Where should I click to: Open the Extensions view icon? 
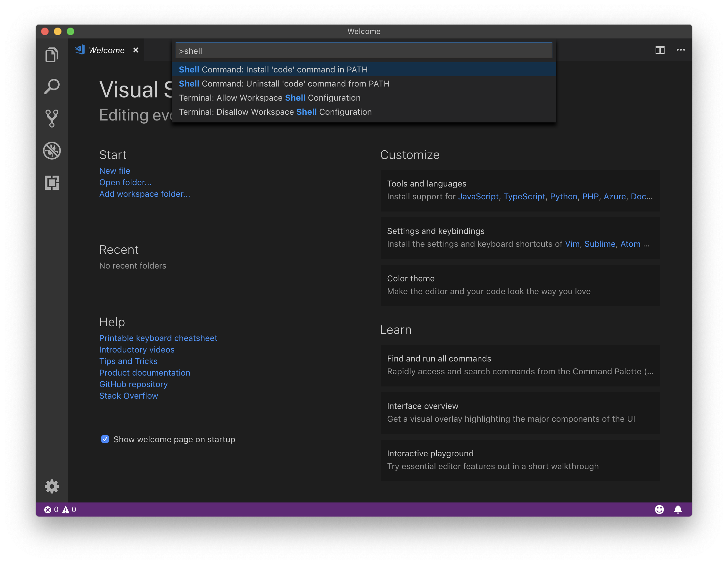click(x=52, y=183)
